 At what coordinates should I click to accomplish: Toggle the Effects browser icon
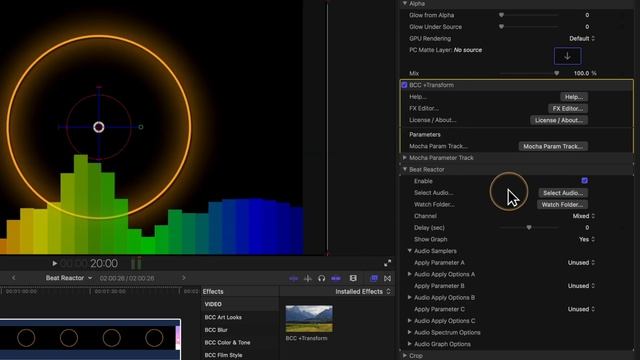[x=373, y=278]
